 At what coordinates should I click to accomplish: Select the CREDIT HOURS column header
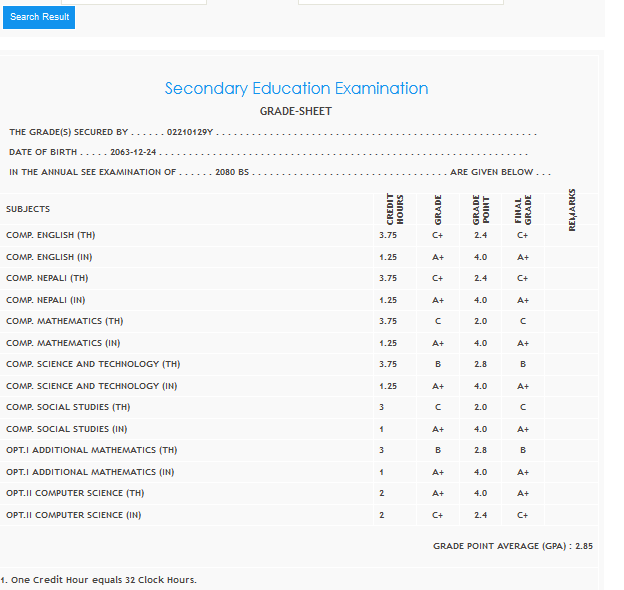(x=392, y=208)
